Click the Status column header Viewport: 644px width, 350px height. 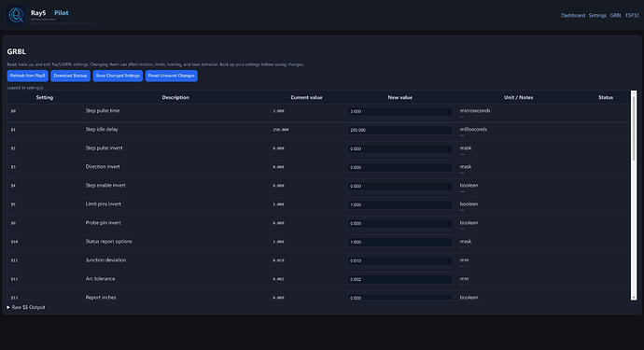point(606,97)
